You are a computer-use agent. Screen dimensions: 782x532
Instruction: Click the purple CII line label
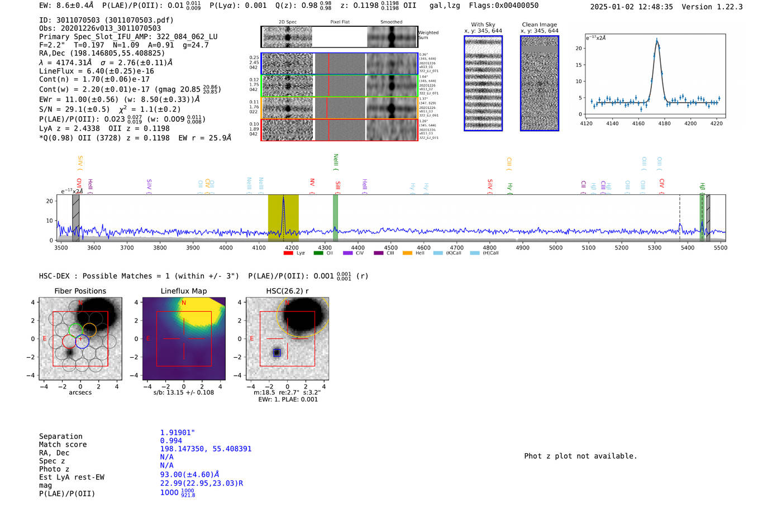[x=583, y=187]
